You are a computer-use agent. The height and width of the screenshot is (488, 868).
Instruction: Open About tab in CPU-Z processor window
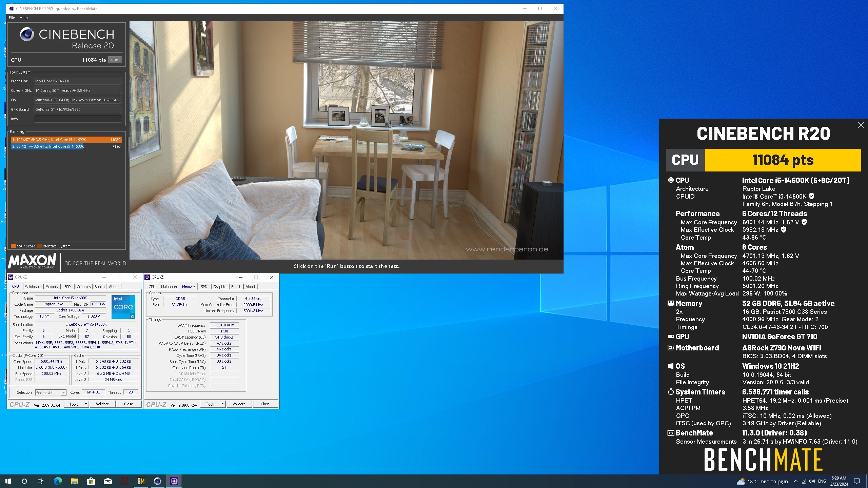coord(114,286)
